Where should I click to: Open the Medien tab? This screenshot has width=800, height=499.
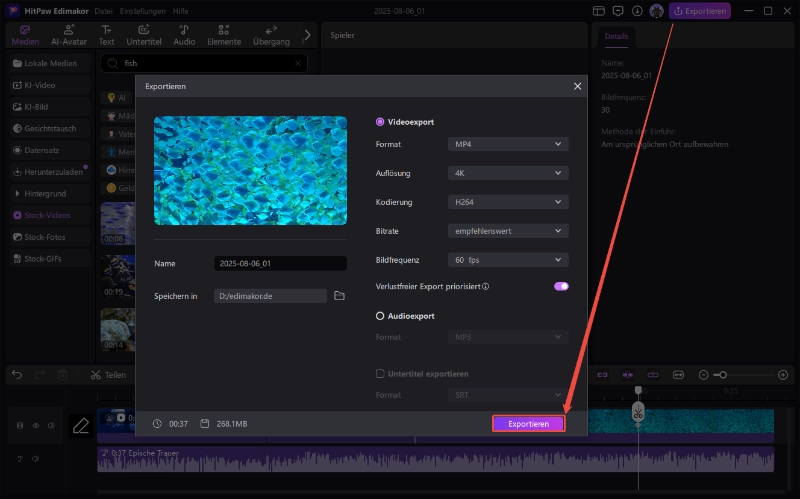pyautogui.click(x=25, y=35)
